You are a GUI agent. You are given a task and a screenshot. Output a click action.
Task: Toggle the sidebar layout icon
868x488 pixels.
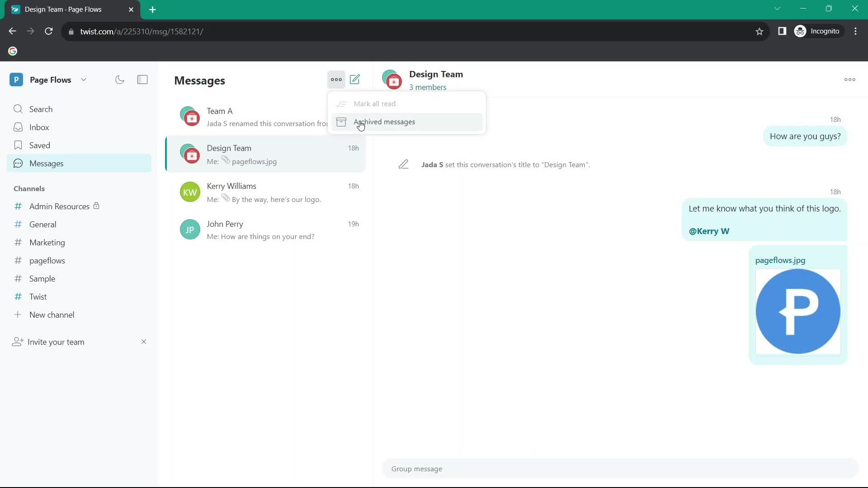(x=142, y=79)
